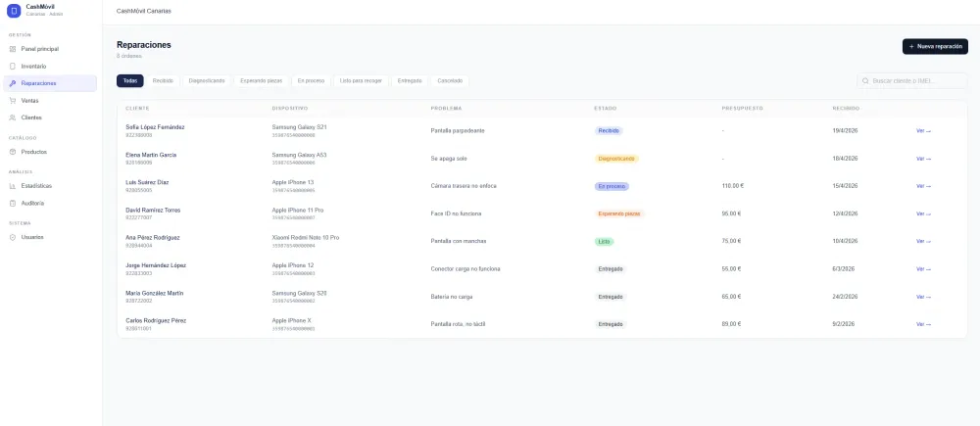The image size is (980, 426).
Task: Open Ver link for Sofía López Fernández
Action: (923, 130)
